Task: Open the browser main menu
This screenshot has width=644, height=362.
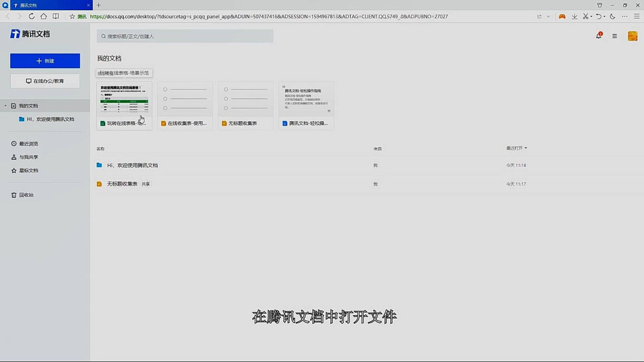Action: point(636,17)
